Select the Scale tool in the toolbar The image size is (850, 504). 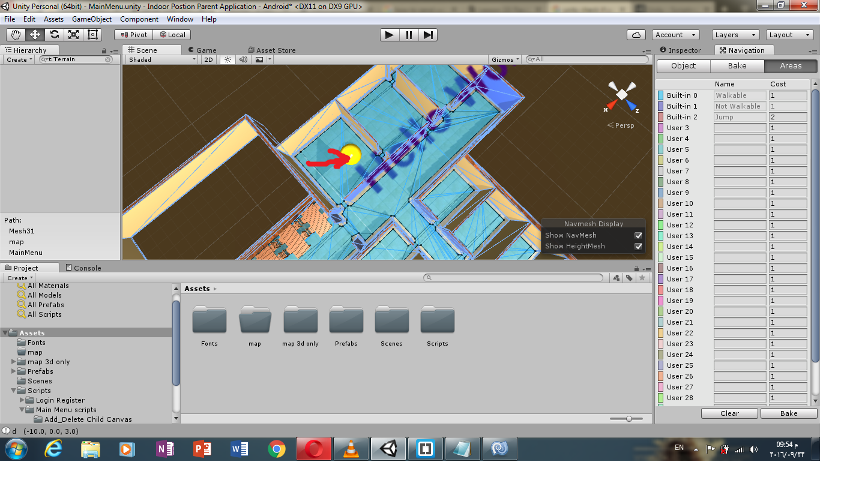point(73,35)
